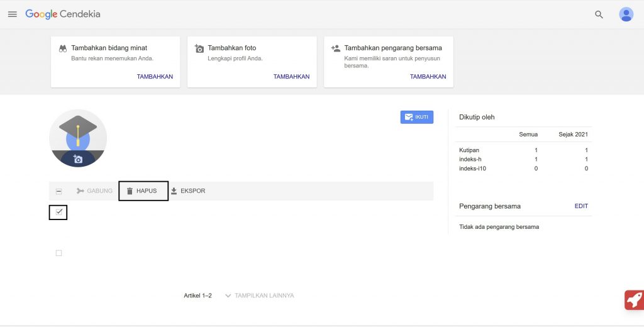Screen dimensions: 644x327
Task: Click TAMPILKAN LAINNYA show more
Action: [x=260, y=296]
